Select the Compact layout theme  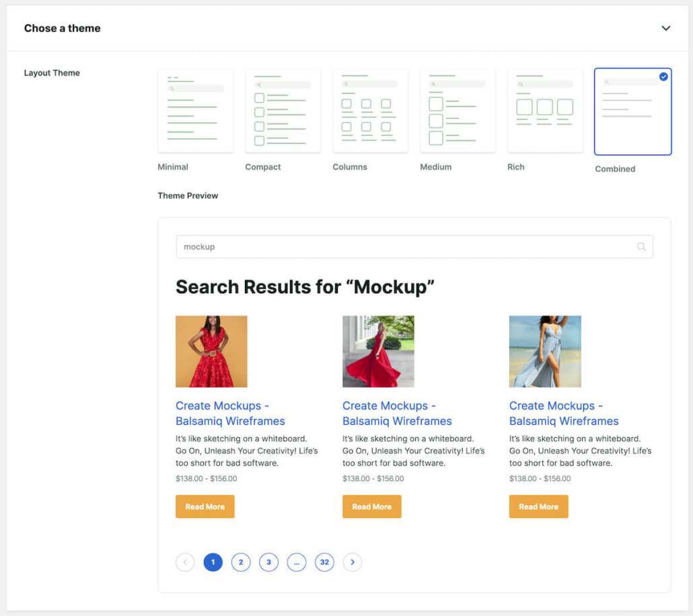[x=283, y=110]
